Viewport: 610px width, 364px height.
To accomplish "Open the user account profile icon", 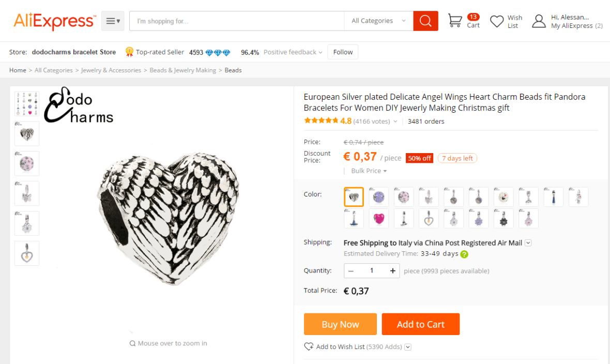I will click(539, 21).
